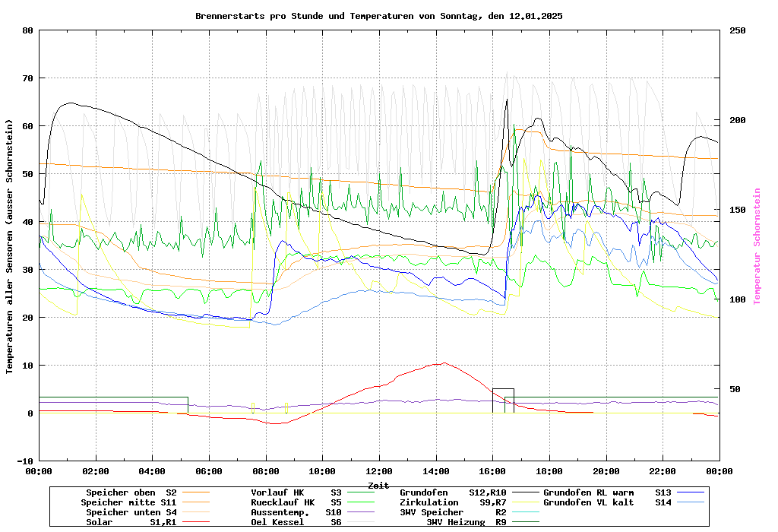778x532 pixels.
Task: Click the 18:00 time axis tick label
Action: click(x=549, y=472)
